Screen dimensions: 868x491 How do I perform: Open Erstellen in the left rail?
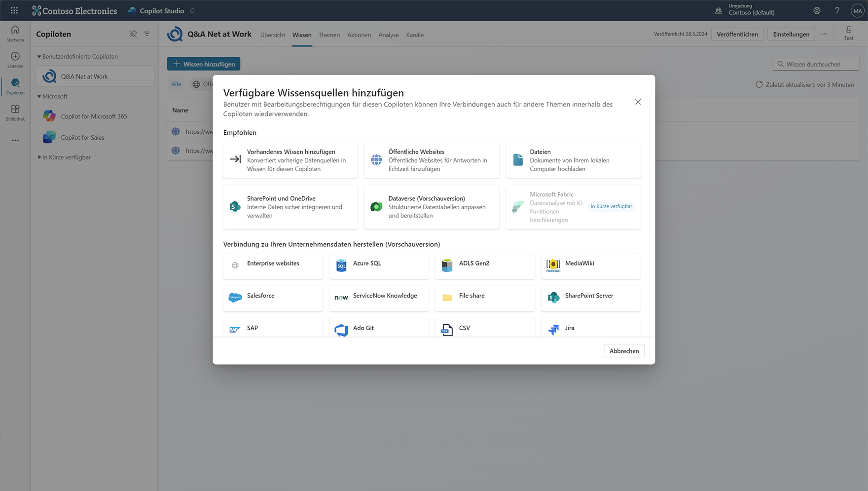coord(15,60)
